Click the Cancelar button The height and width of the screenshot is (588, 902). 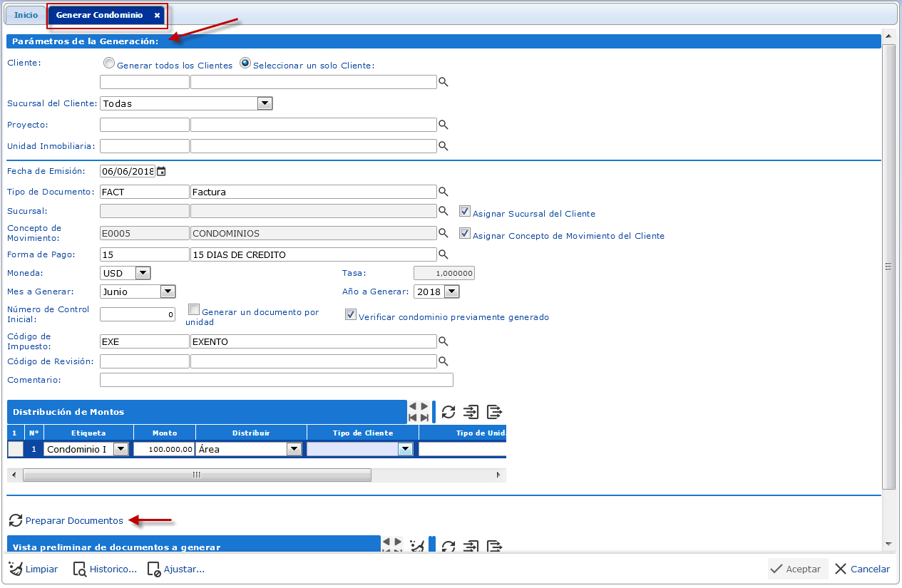862,569
